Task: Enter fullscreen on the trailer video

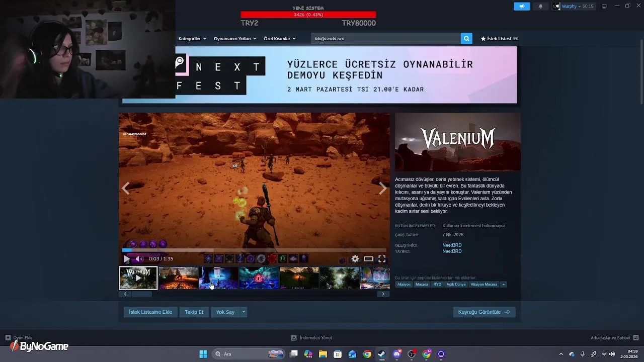Action: [x=382, y=259]
